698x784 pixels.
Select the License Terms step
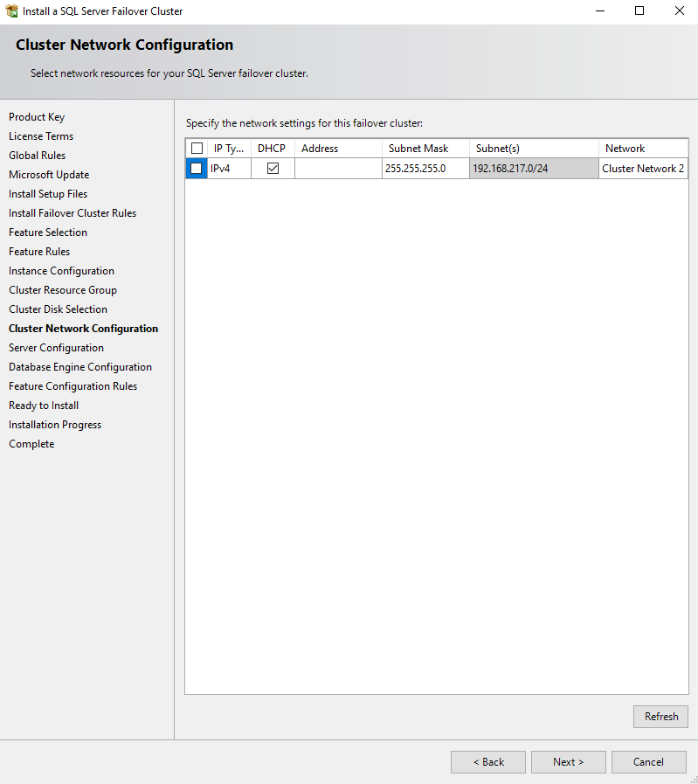tap(41, 136)
